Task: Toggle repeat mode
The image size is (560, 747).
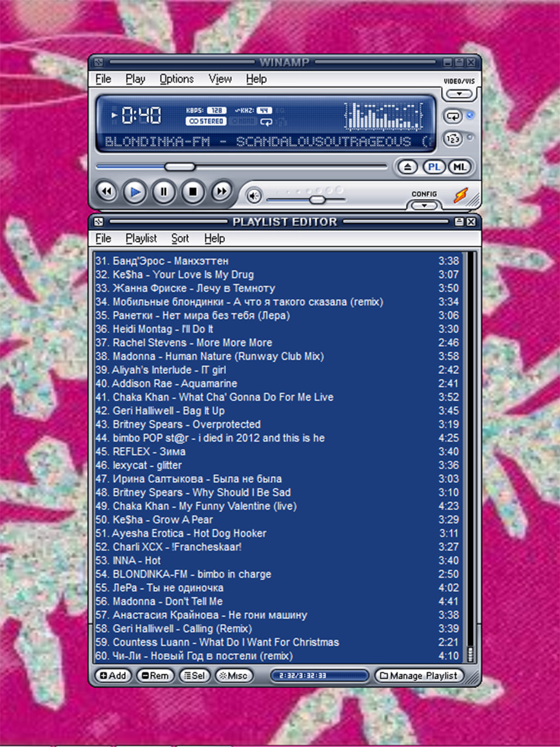Action: 453,116
